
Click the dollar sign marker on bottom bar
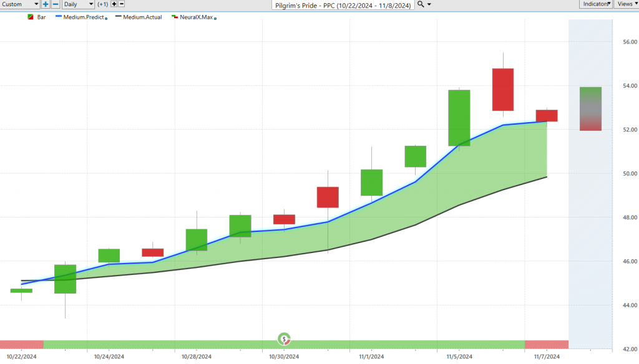(x=285, y=340)
